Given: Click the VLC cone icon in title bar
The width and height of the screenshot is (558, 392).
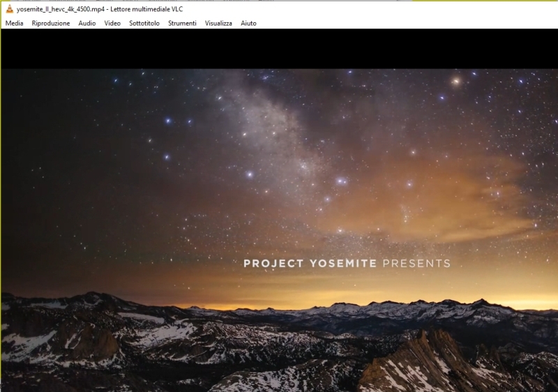Looking at the screenshot, I should point(10,9).
